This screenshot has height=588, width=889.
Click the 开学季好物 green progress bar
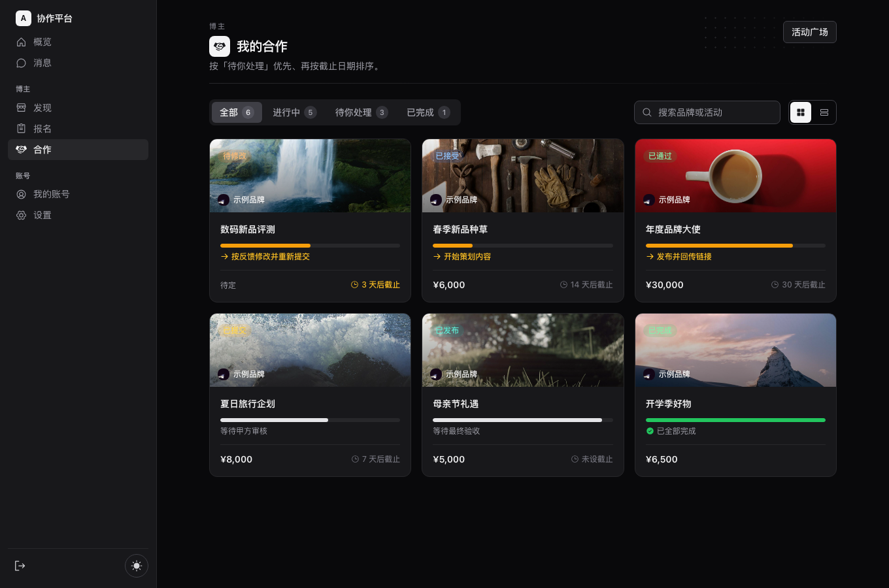pyautogui.click(x=735, y=420)
